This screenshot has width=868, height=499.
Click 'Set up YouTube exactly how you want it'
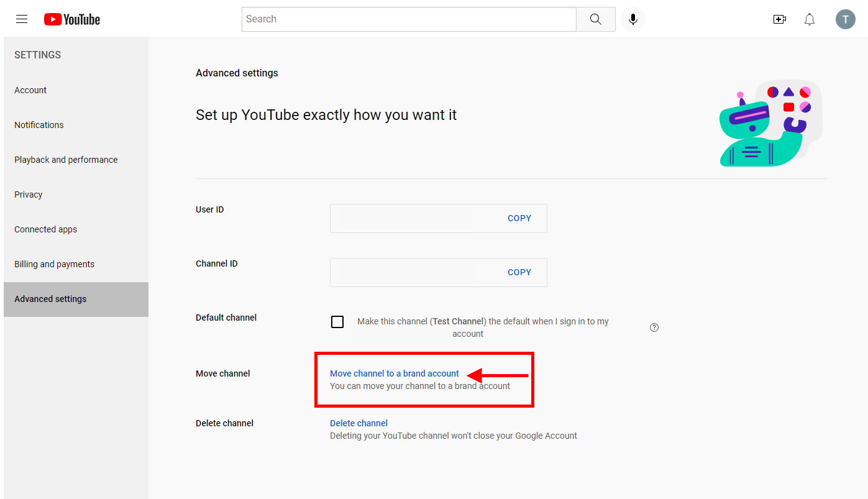(326, 115)
